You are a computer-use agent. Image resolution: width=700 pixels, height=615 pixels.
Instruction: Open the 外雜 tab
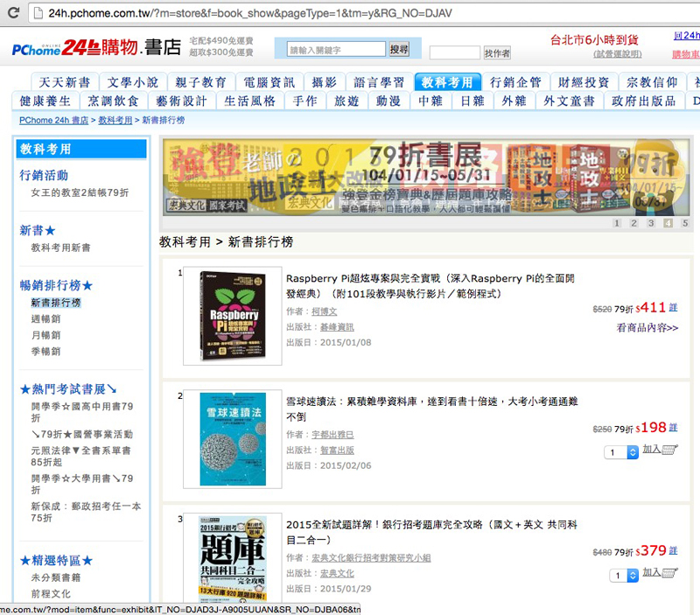(x=514, y=101)
